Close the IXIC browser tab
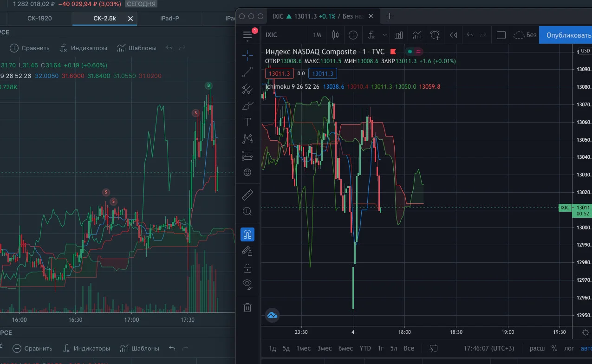The width and height of the screenshot is (592, 364). 371,16
